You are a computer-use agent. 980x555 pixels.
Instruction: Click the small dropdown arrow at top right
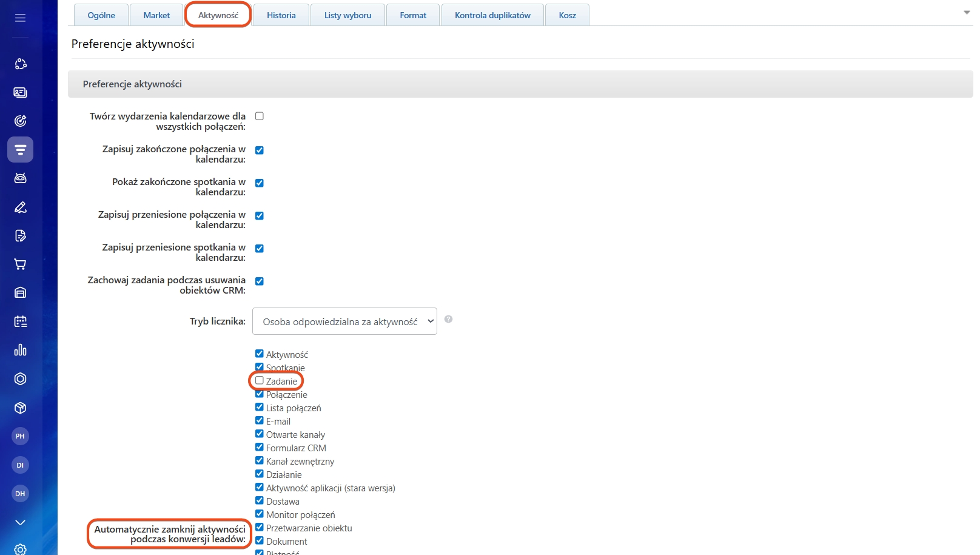(x=967, y=13)
